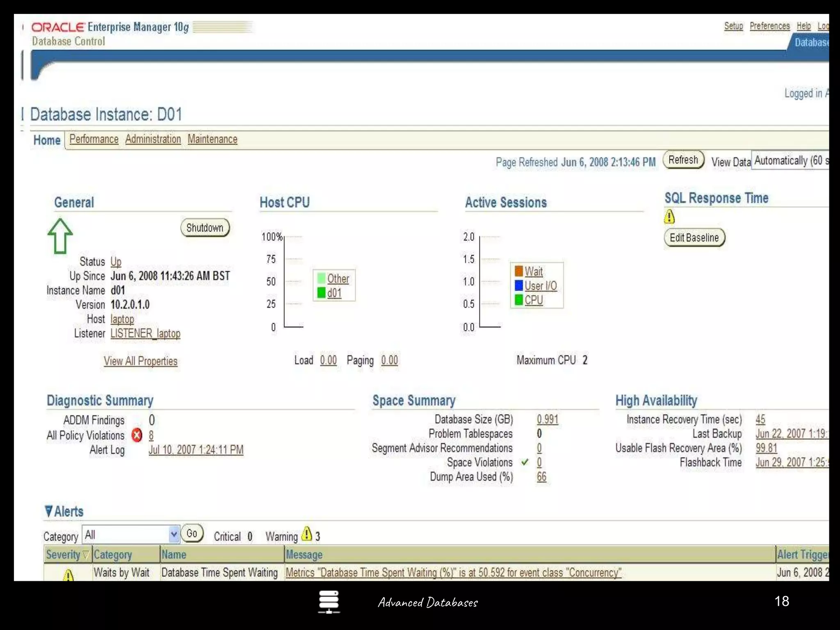Click the Alert Triggered column header

803,555
